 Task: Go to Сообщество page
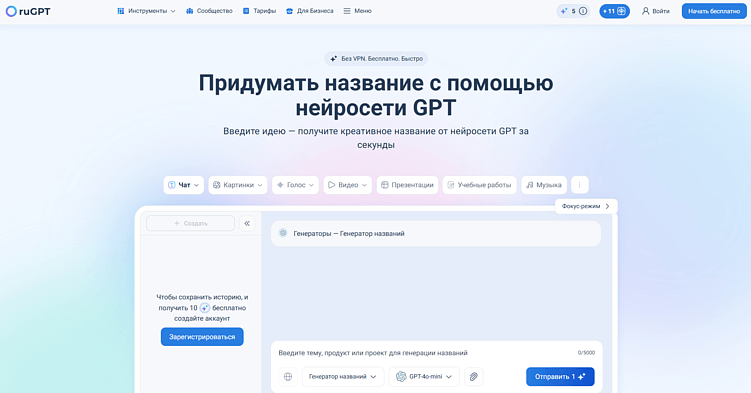point(209,11)
